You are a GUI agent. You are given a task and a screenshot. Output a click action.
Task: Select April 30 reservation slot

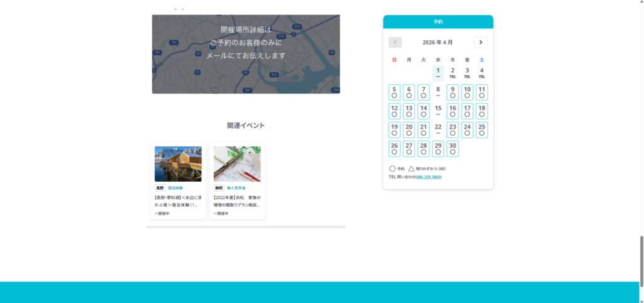pos(452,148)
